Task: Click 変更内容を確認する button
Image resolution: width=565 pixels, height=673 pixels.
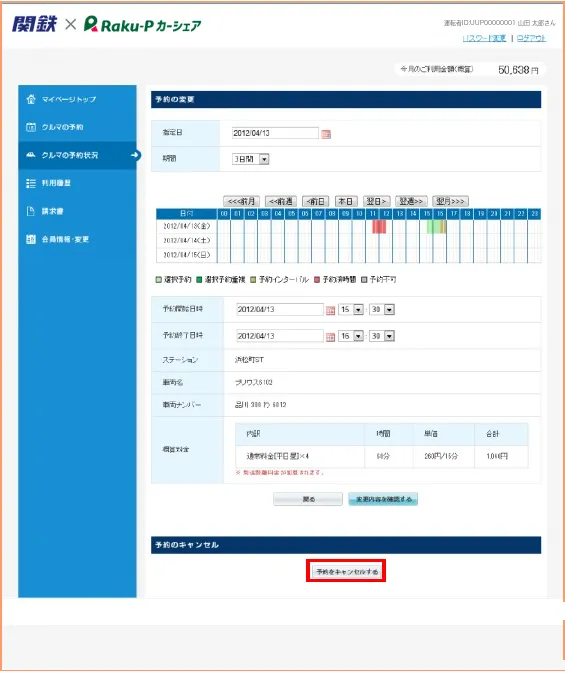Action: (x=383, y=499)
